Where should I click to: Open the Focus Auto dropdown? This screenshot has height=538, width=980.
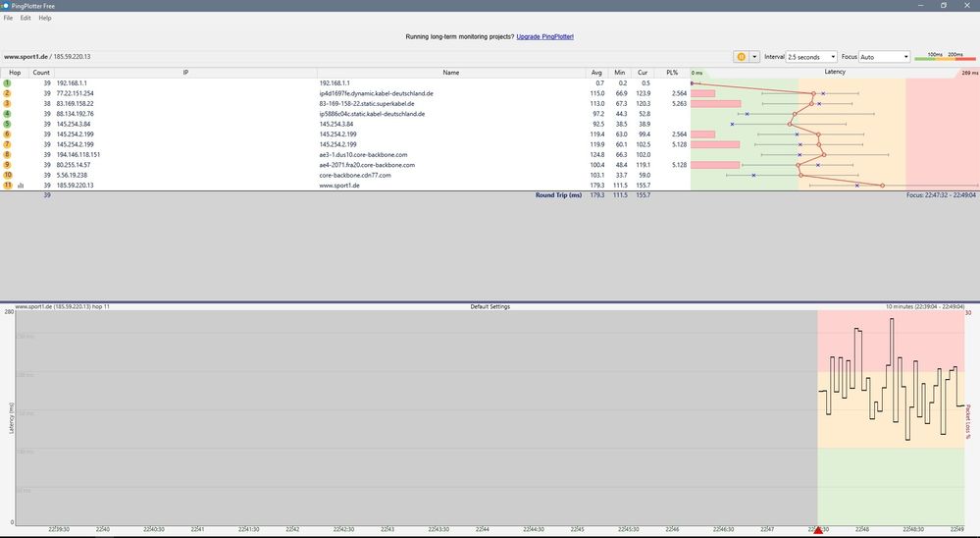[x=884, y=57]
